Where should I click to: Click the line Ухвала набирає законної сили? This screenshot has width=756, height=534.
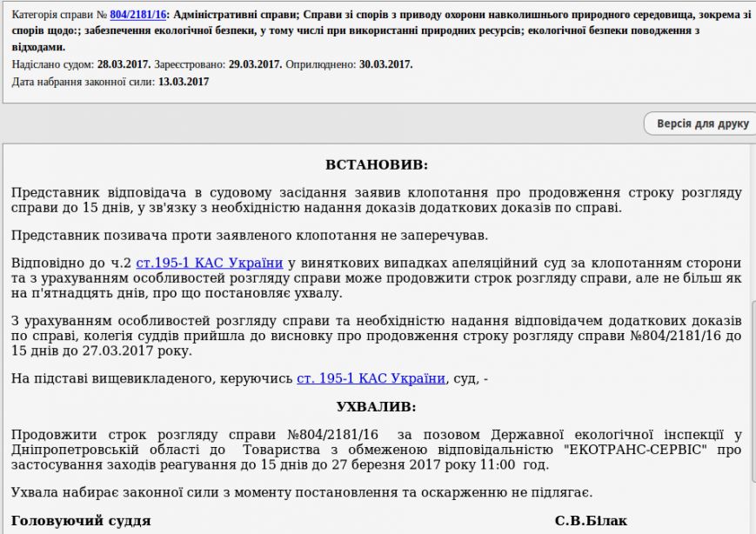pos(302,493)
